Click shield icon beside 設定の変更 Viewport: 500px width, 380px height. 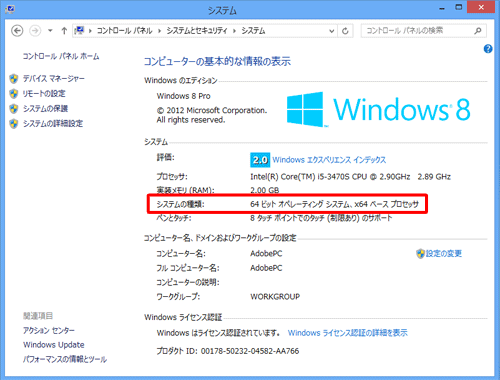pyautogui.click(x=421, y=254)
